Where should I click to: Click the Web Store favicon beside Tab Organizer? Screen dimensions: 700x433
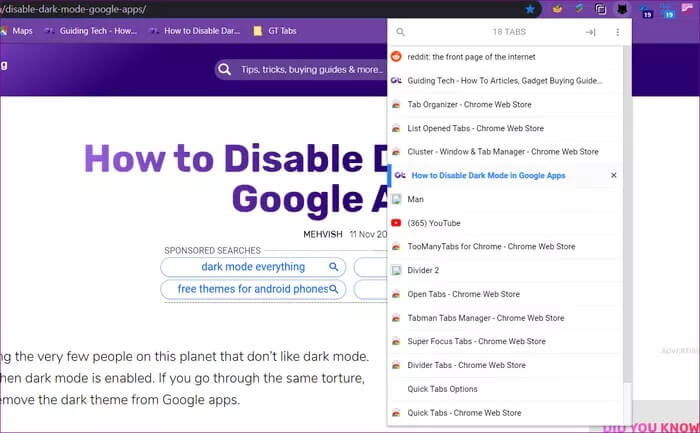click(396, 104)
